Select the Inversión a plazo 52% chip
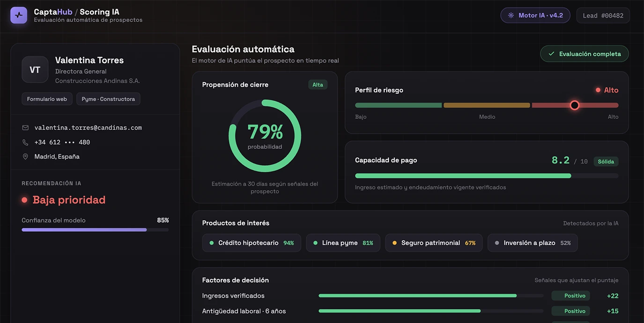This screenshot has height=323, width=644. point(533,243)
